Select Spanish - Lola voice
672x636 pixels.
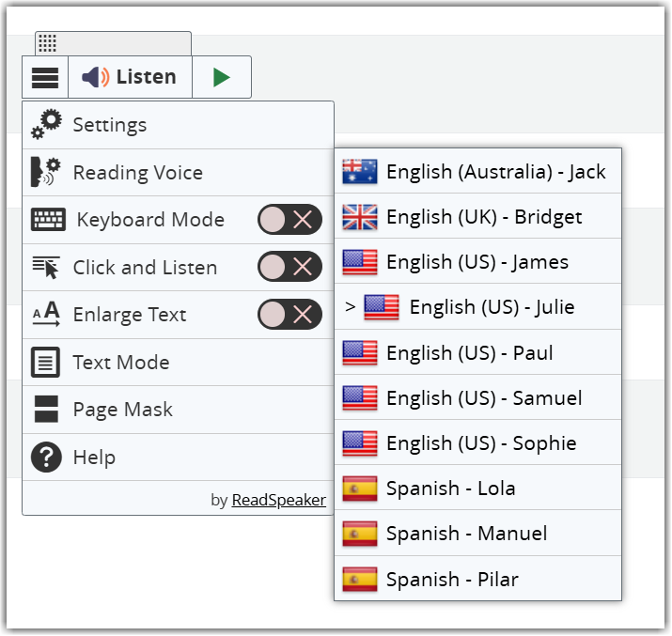(477, 489)
